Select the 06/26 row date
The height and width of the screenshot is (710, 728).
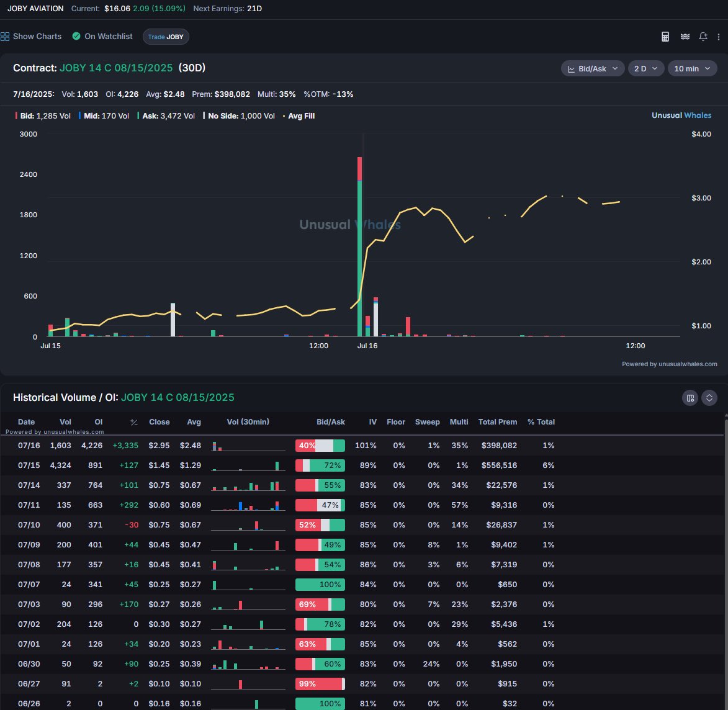coord(29,704)
